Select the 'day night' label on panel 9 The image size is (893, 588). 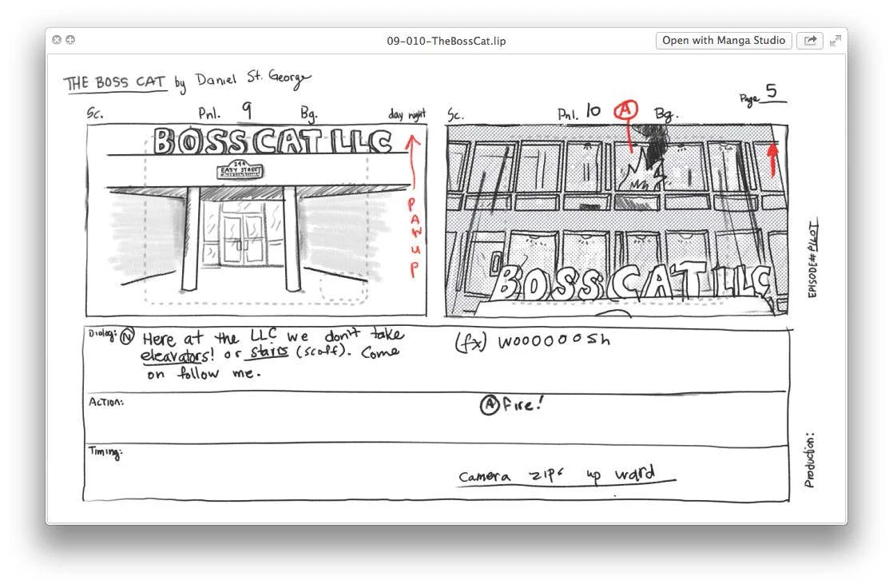(x=409, y=113)
